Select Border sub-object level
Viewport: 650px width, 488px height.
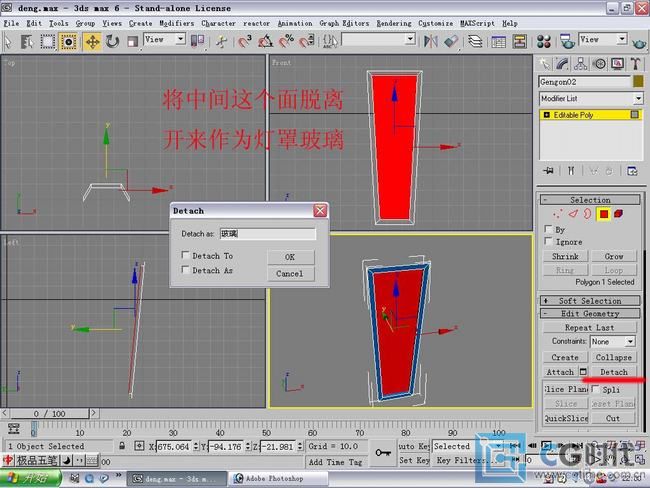click(587, 214)
